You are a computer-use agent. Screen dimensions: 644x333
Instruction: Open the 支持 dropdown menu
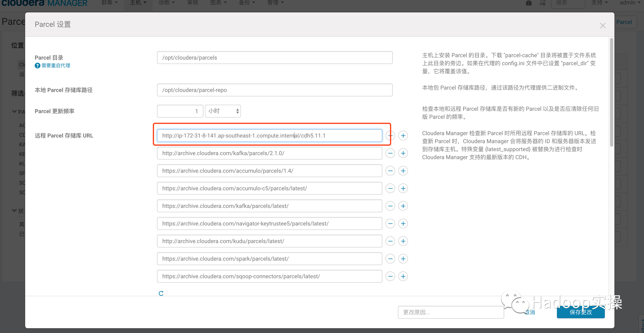click(x=599, y=3)
